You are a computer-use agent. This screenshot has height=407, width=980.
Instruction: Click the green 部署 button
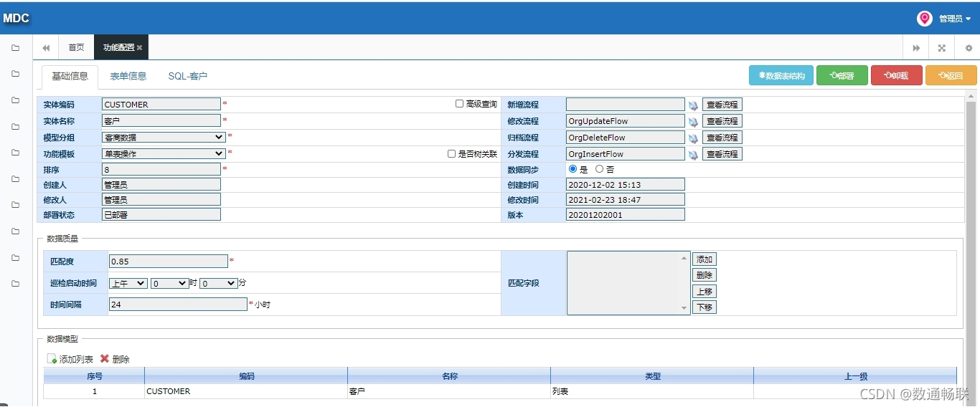[x=842, y=75]
